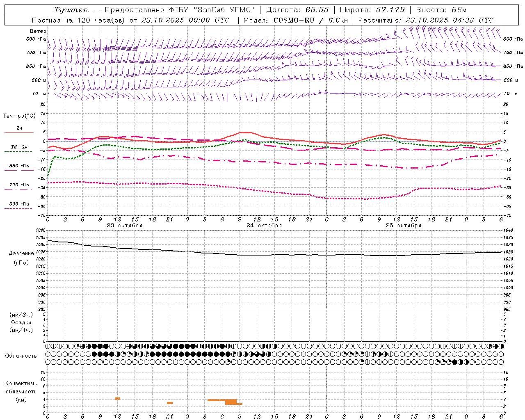Click the "Модель COSMO-RU / 6.6км" text
The image size is (525, 420).
coord(295,20)
